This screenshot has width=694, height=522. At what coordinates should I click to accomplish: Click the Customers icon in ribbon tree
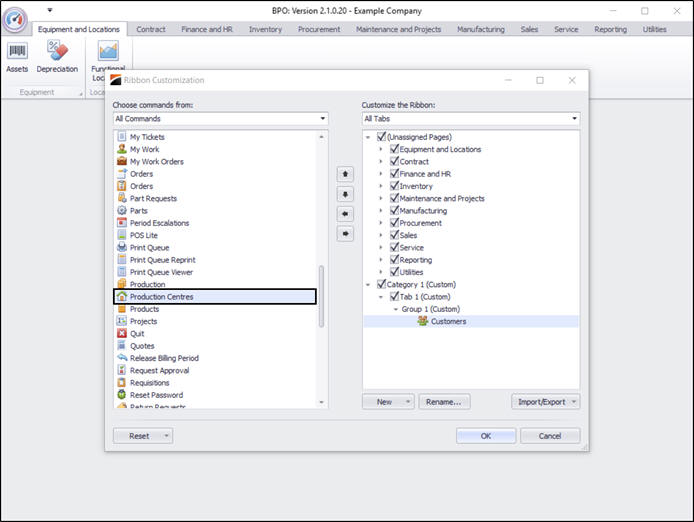[423, 321]
